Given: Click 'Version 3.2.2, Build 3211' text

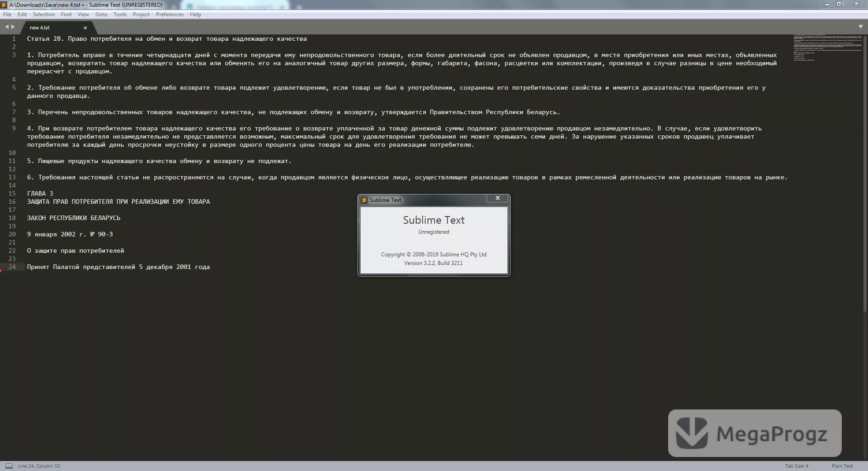Looking at the screenshot, I should [x=434, y=263].
